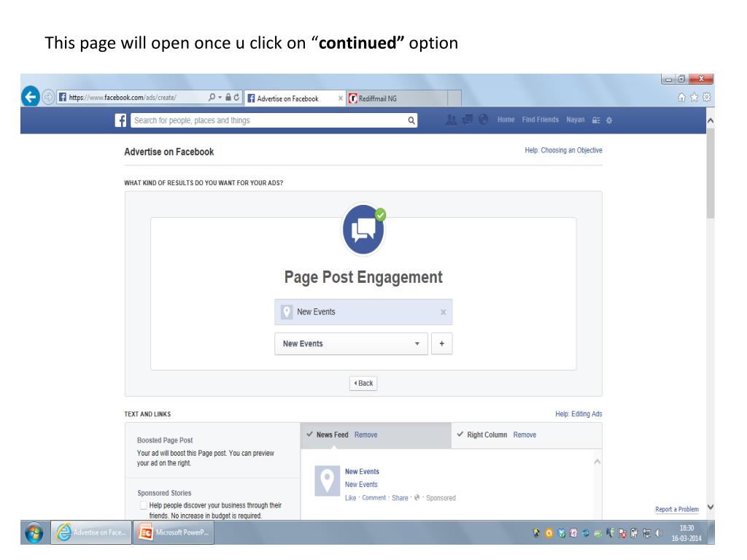Click the taskbar clock showing 18:30
The height and width of the screenshot is (560, 747).
pos(686,533)
